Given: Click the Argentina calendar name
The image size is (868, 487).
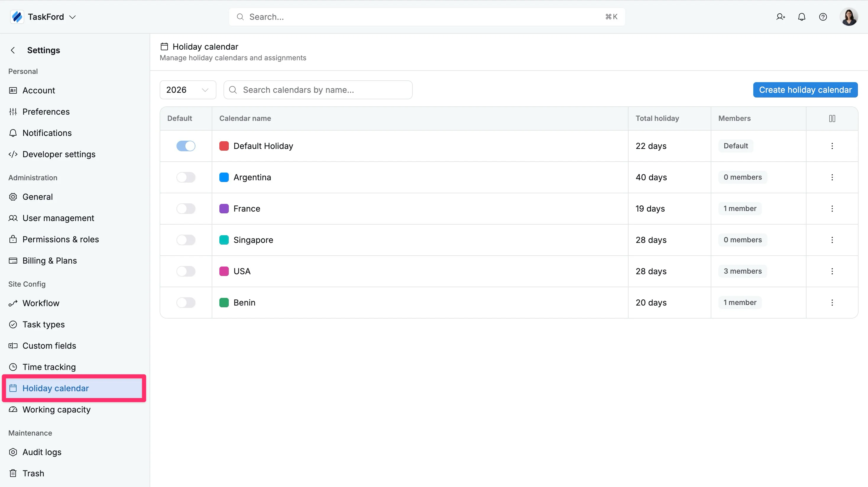Looking at the screenshot, I should point(252,177).
